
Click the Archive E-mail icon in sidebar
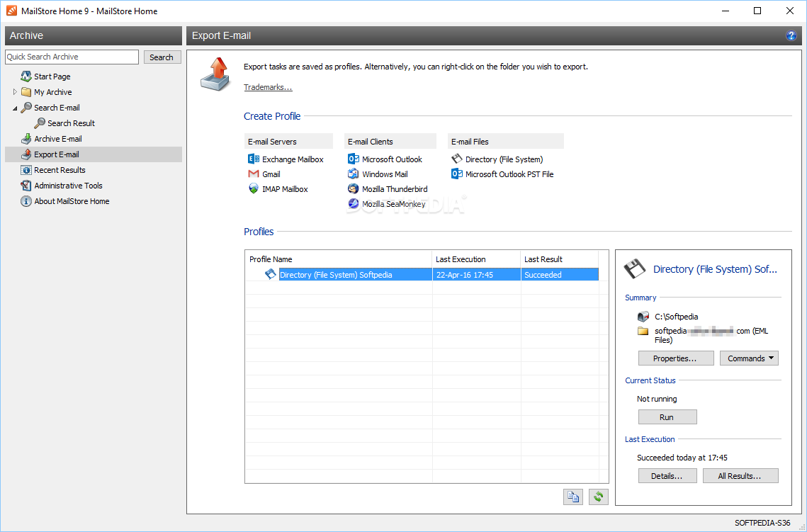(26, 139)
